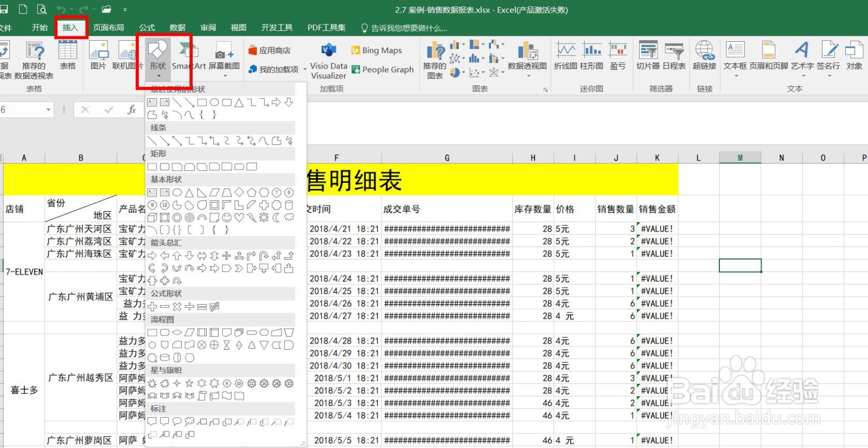Insert a 盈亏 sparkline
868x448 pixels.
click(618, 56)
